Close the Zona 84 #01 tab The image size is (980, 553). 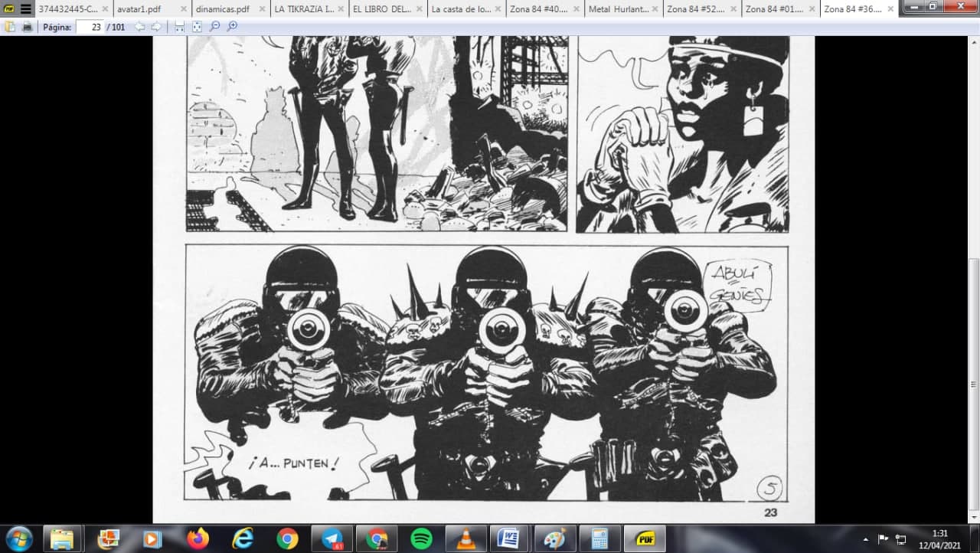click(x=812, y=10)
